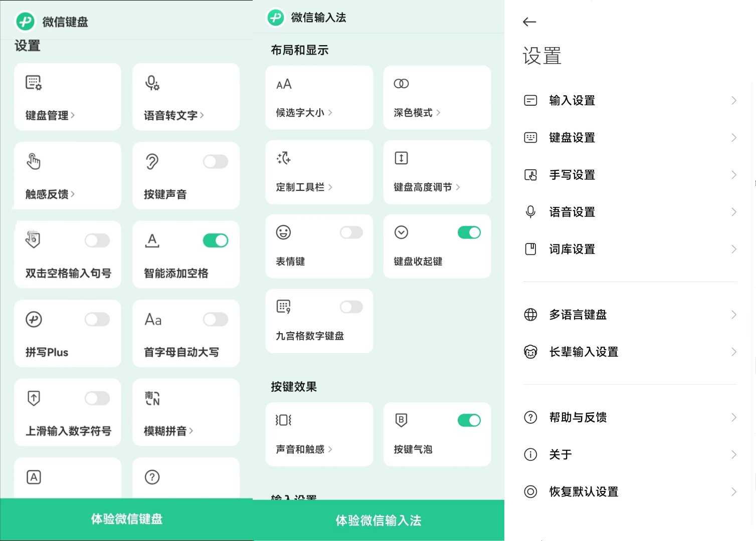Open 语音设置 menu entry
756x541 pixels.
point(630,212)
